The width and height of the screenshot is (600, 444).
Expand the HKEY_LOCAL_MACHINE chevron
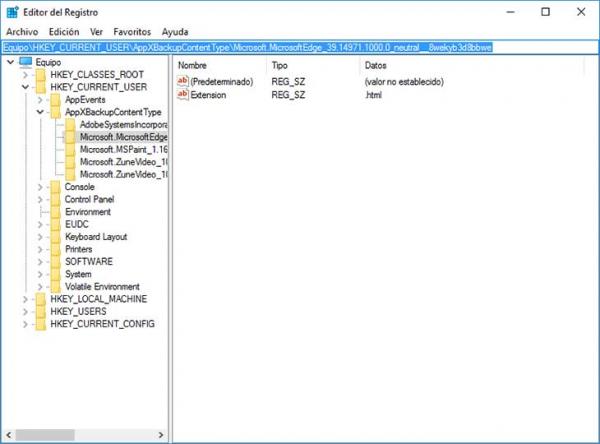pos(25,299)
